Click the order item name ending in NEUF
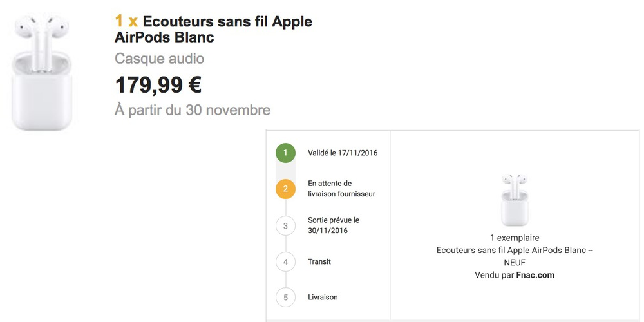The image size is (644, 322). click(x=515, y=256)
